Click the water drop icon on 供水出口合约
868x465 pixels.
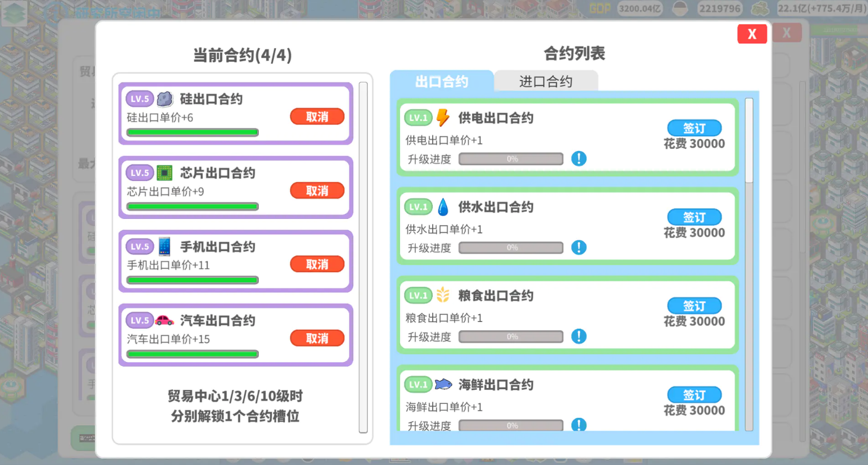click(x=442, y=207)
